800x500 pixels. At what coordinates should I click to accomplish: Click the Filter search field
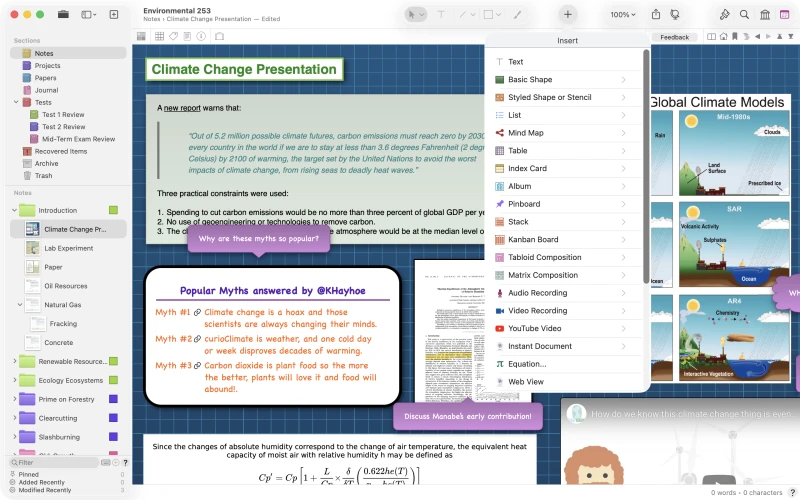[54, 463]
